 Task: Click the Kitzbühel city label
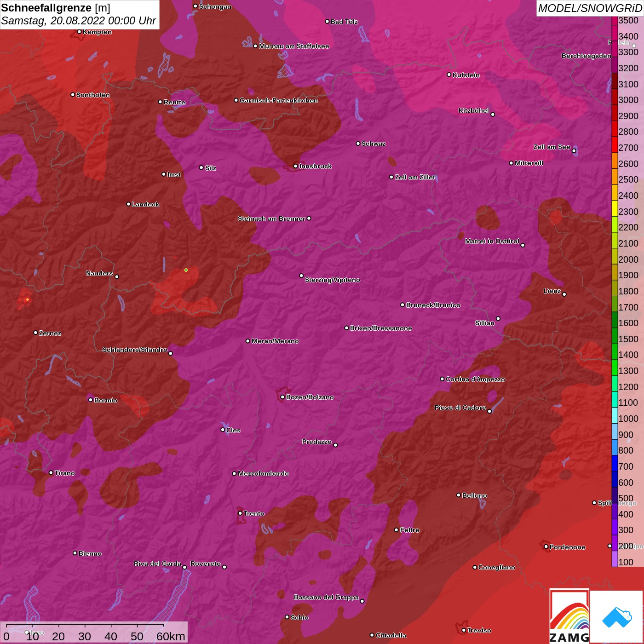tap(474, 110)
